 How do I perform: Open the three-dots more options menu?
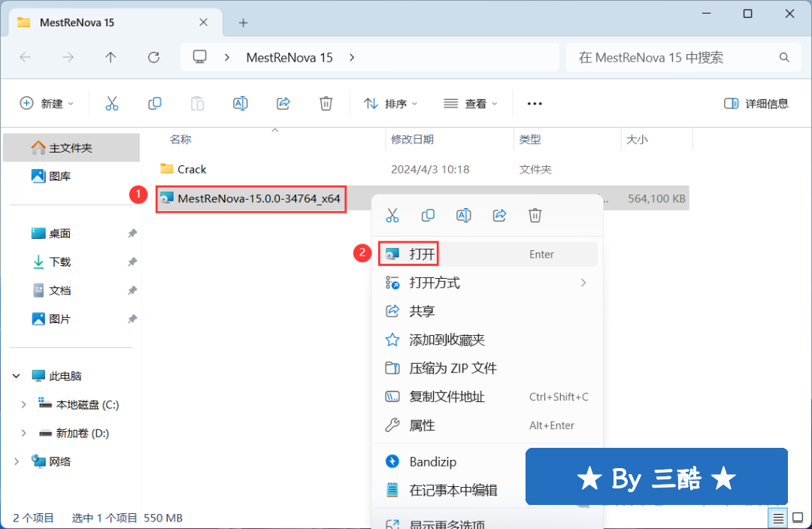[535, 104]
